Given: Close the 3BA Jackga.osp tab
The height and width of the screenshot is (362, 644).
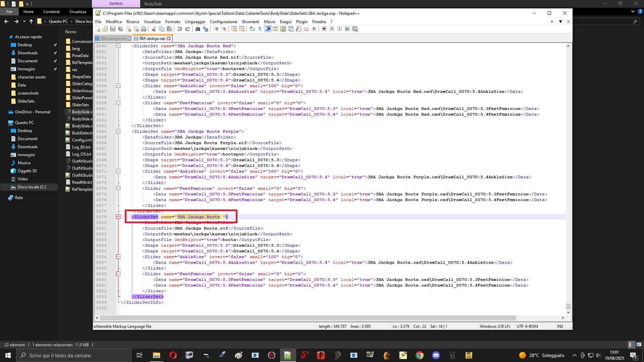Looking at the screenshot, I should click(x=169, y=39).
